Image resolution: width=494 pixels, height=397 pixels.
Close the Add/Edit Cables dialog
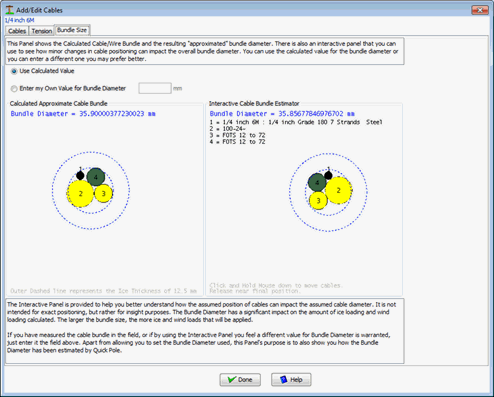(480, 10)
